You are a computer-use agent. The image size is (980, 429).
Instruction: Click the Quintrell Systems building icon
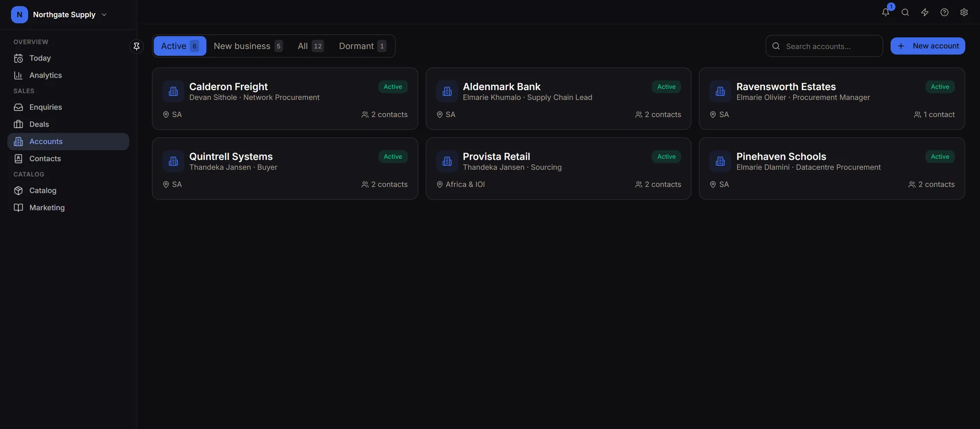point(173,161)
